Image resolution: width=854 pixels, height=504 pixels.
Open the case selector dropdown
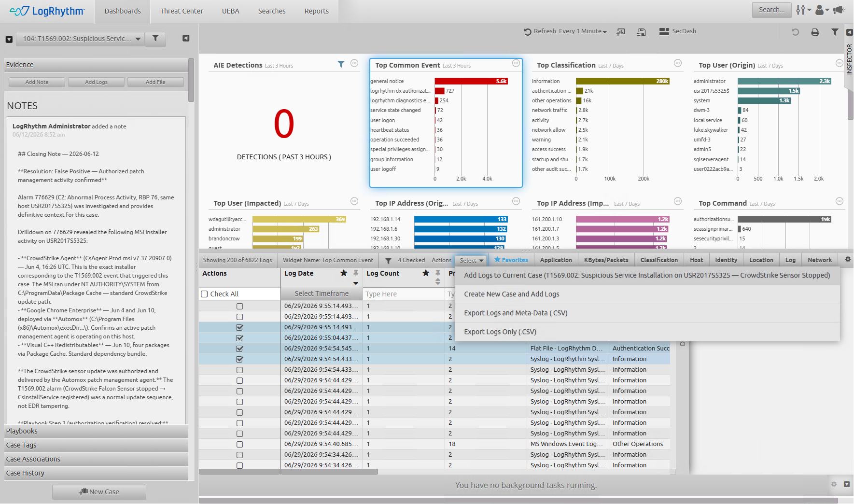click(x=80, y=39)
